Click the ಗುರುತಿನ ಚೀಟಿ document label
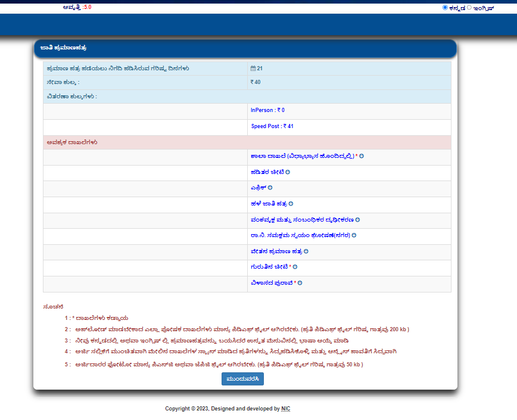Viewport: 517px width, 420px height. click(269, 267)
